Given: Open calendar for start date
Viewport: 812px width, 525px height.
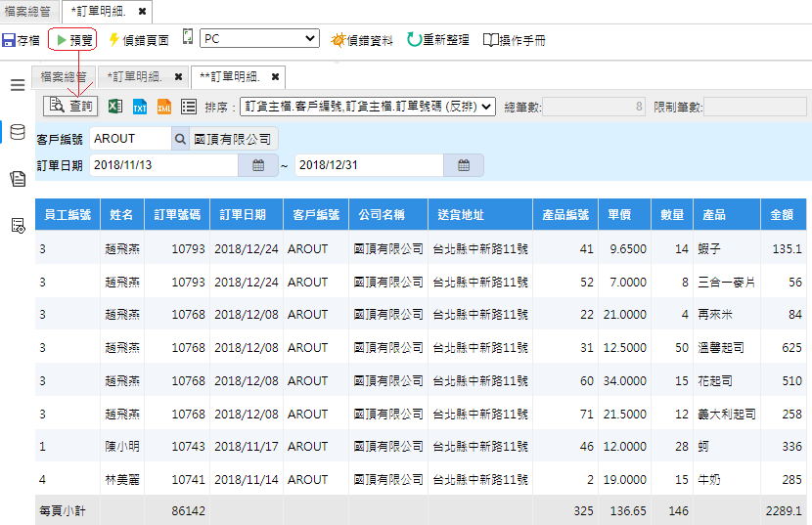Looking at the screenshot, I should (258, 165).
